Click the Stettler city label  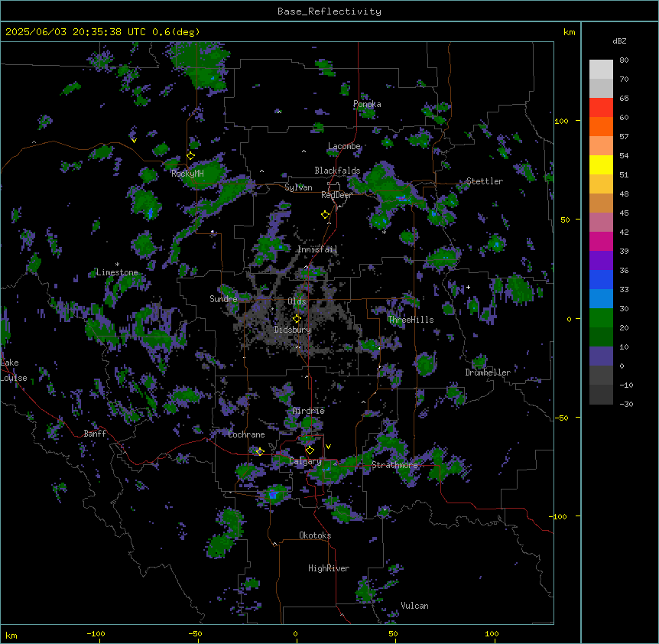pos(485,181)
